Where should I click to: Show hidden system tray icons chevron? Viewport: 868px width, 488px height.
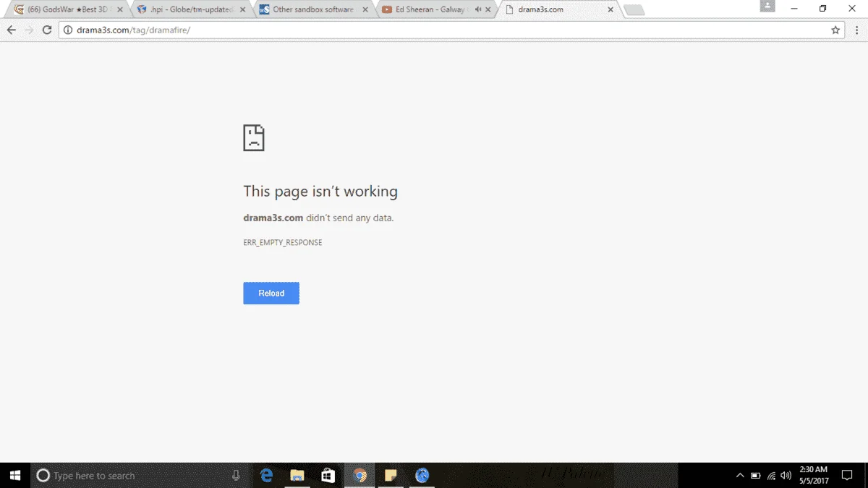point(740,476)
